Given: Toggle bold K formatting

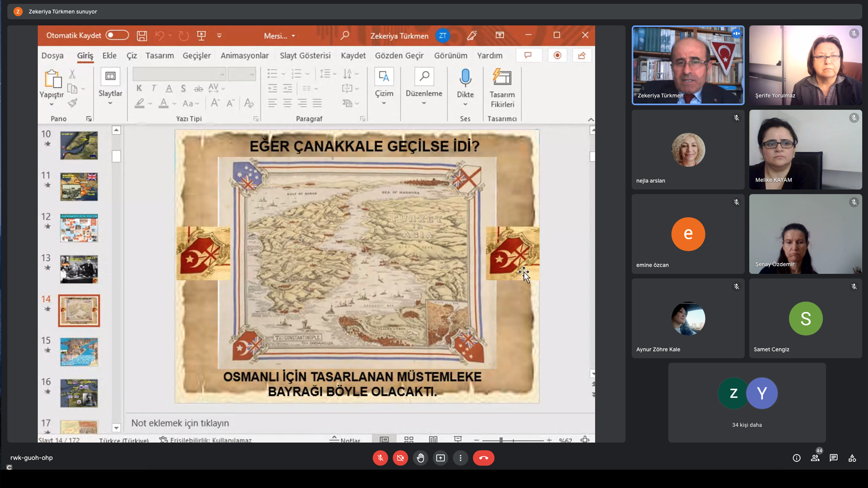Looking at the screenshot, I should click(x=139, y=88).
